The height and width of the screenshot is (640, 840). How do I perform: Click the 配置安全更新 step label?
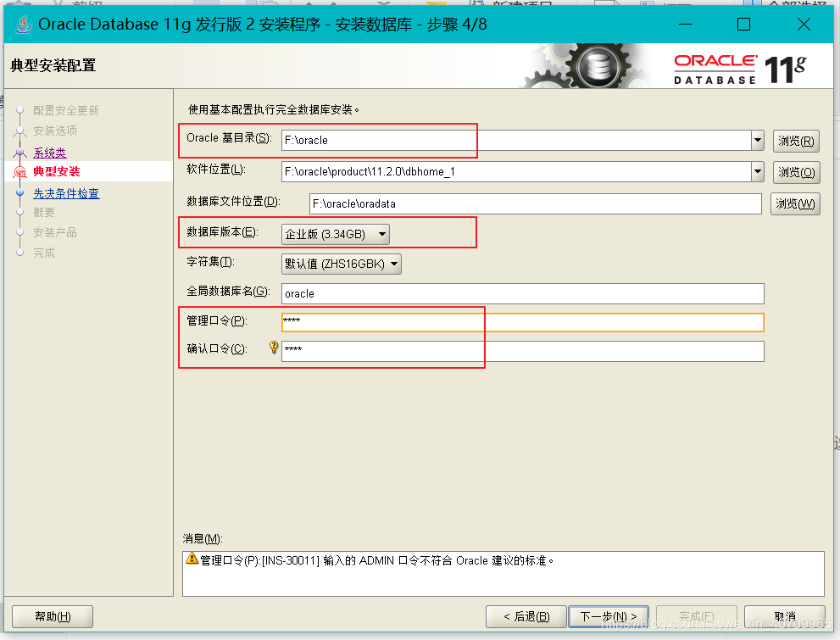coord(66,110)
